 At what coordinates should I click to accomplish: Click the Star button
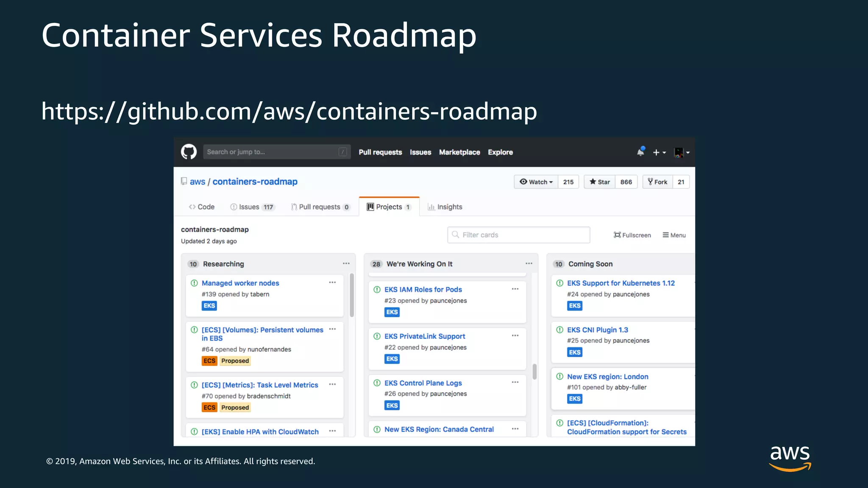coord(600,182)
